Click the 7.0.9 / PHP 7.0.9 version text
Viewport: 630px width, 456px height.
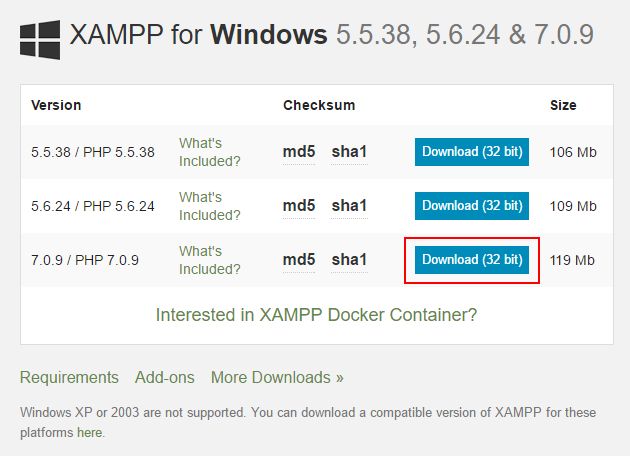tap(85, 260)
